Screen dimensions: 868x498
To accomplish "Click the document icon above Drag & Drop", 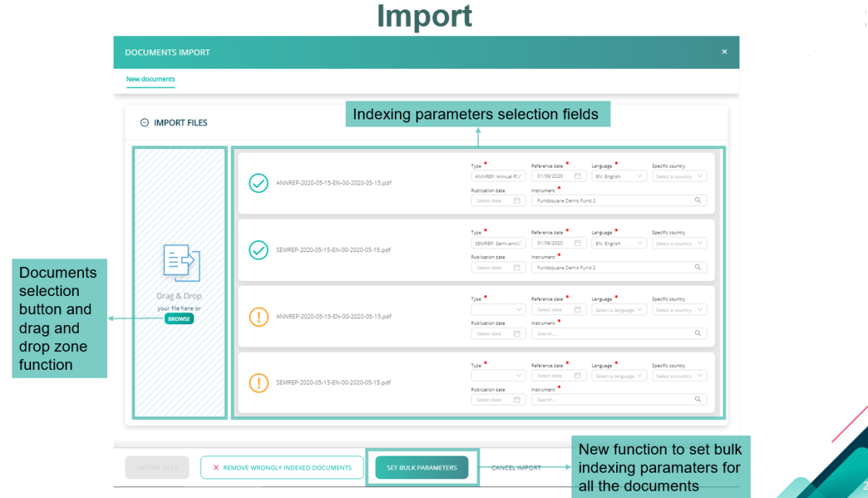I will tap(182, 263).
